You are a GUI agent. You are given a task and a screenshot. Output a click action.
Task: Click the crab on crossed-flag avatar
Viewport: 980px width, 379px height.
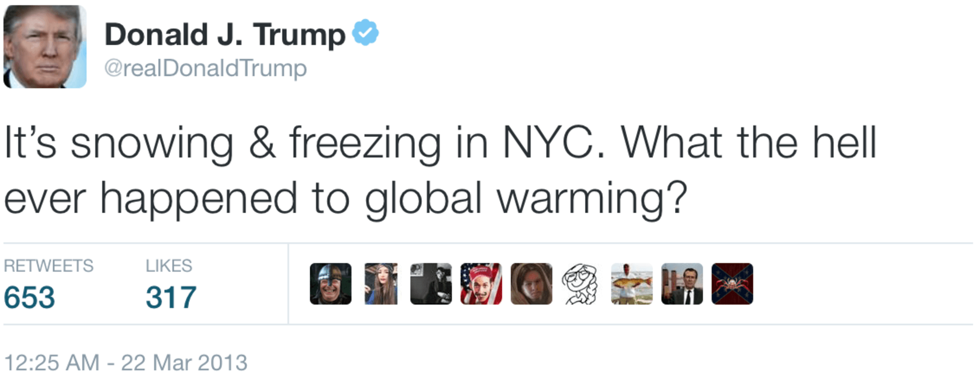[732, 284]
